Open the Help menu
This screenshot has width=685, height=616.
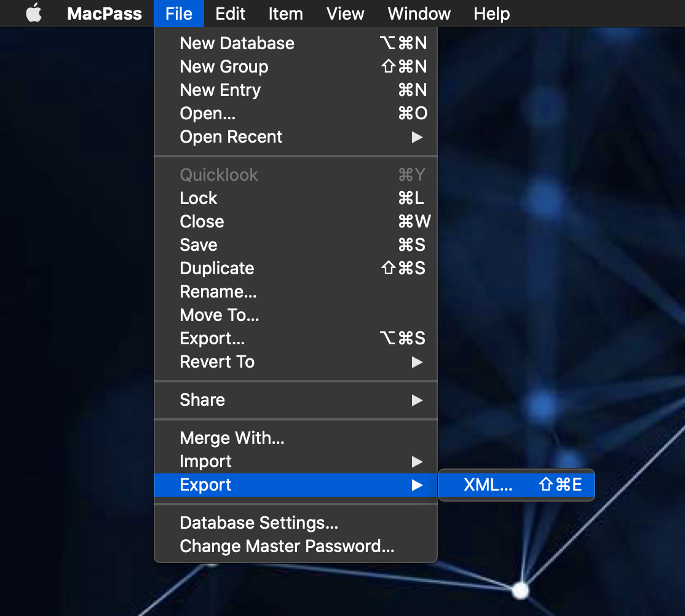click(x=491, y=14)
